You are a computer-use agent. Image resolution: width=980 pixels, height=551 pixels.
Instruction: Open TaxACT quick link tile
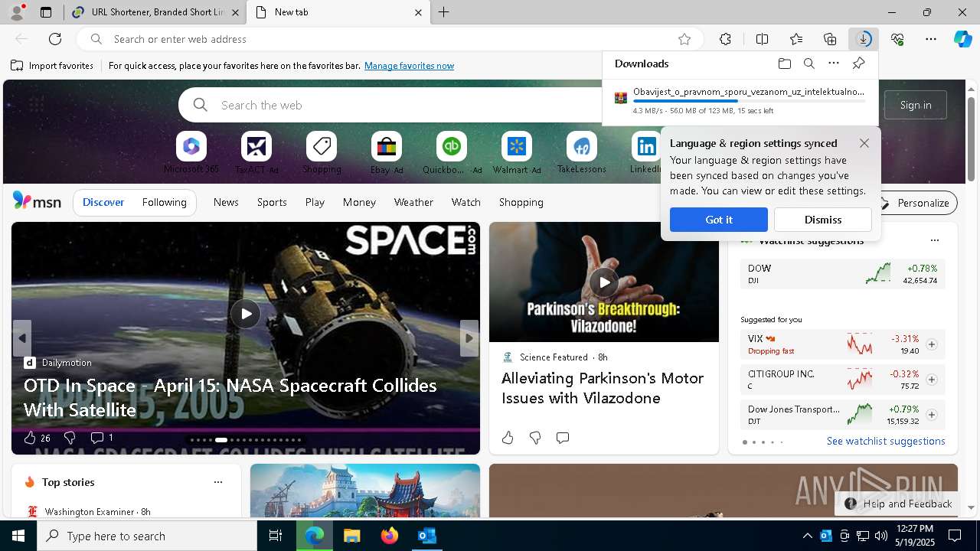point(256,153)
